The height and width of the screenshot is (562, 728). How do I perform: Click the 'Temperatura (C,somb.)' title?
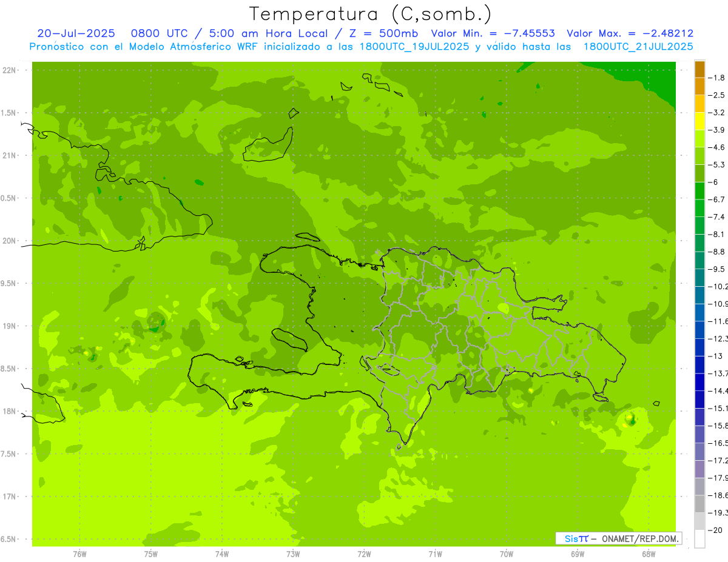370,14
